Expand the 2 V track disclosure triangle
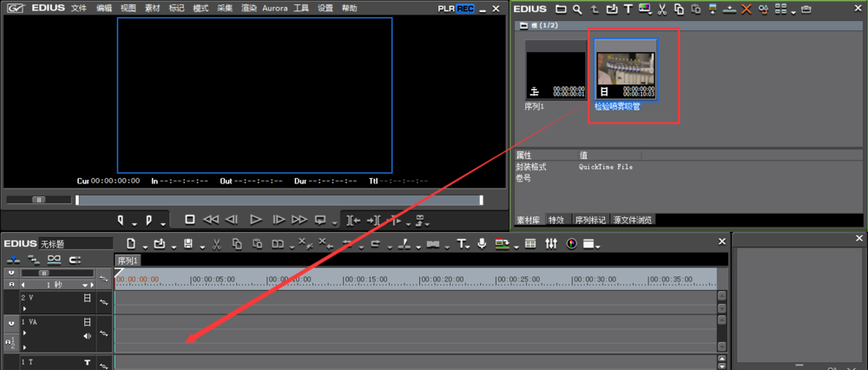Screen dimensions: 868x370 click(x=24, y=308)
